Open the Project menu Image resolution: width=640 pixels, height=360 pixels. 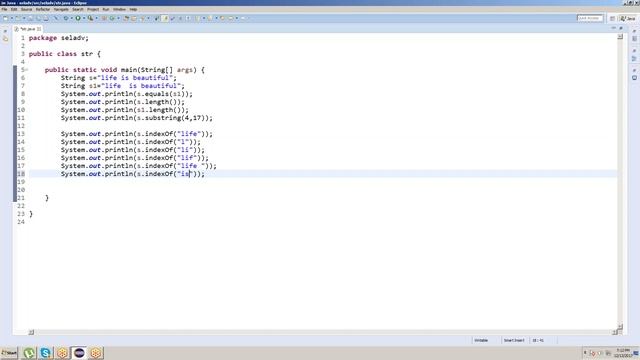93,9
